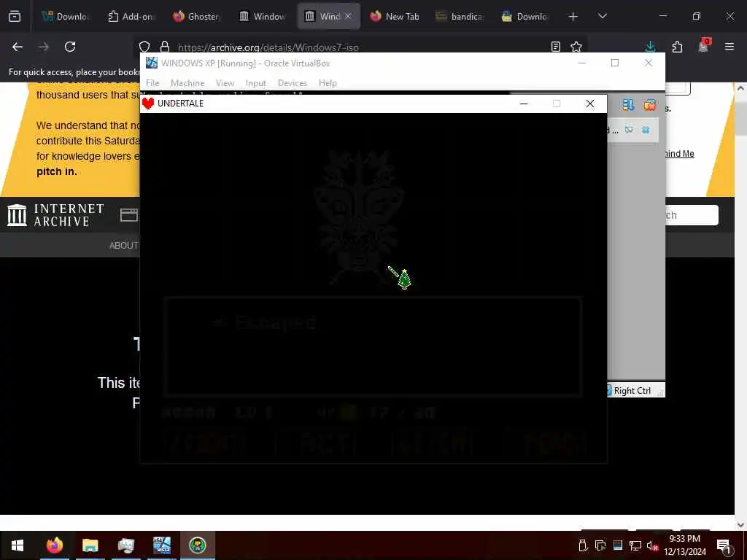
Task: Minimize the UNDERTALE game window
Action: tap(524, 104)
